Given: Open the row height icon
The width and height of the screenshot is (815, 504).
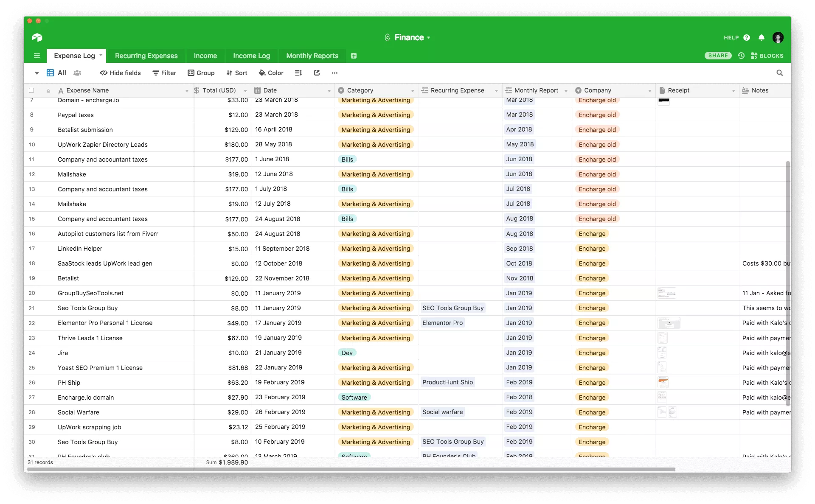Looking at the screenshot, I should (298, 73).
